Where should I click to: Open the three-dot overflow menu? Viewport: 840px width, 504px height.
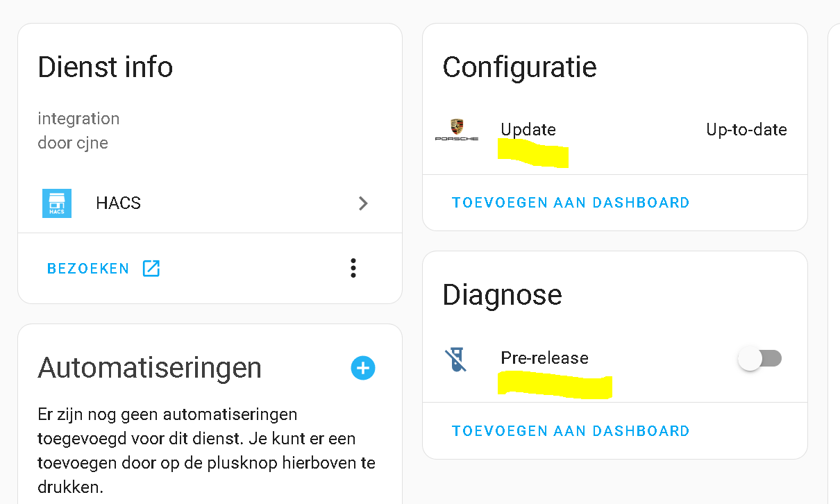pyautogui.click(x=353, y=268)
